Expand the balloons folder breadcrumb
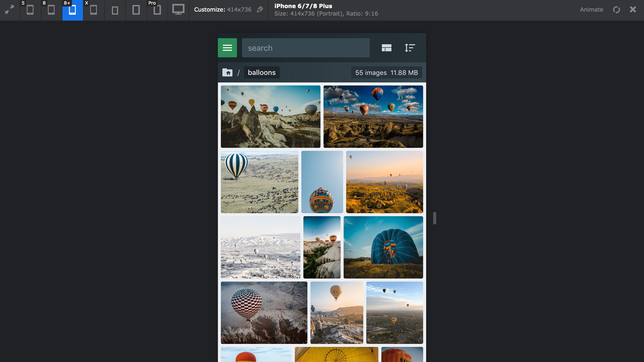The width and height of the screenshot is (644, 362). tap(262, 72)
